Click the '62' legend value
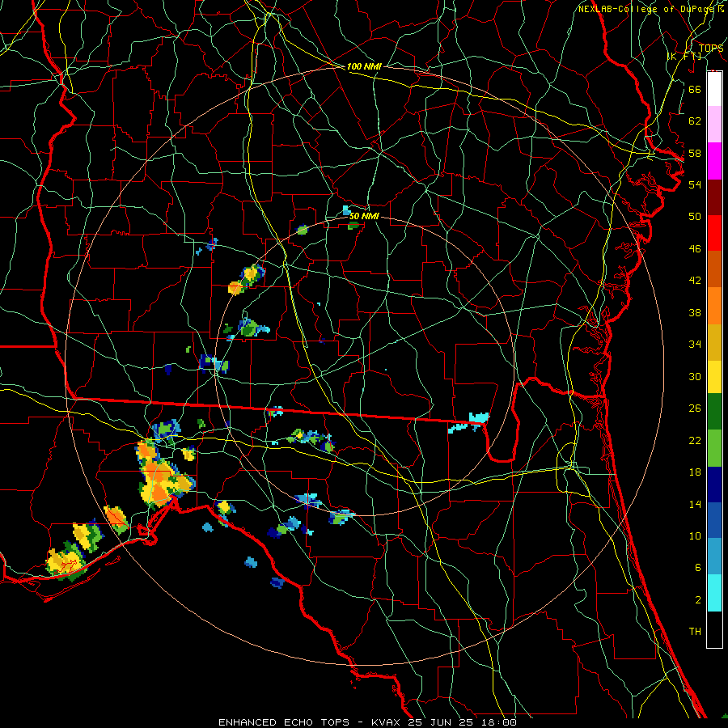This screenshot has width=728, height=728. pos(695,121)
